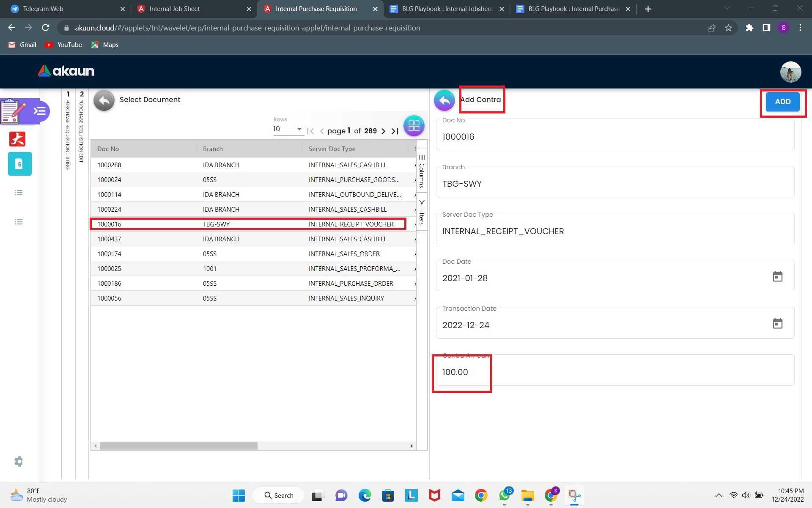Screen dimensions: 812x508
Task: Click the grey back arrow beside Select Document
Action: pos(104,101)
